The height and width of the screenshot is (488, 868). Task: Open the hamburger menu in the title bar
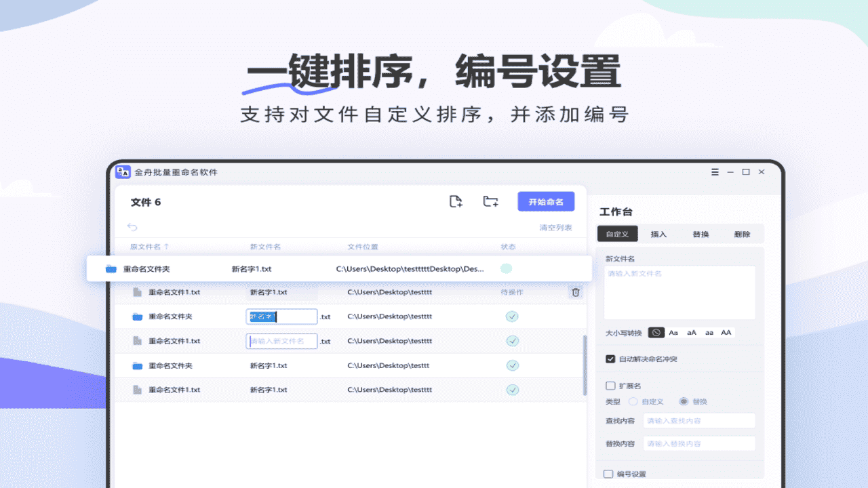(715, 172)
